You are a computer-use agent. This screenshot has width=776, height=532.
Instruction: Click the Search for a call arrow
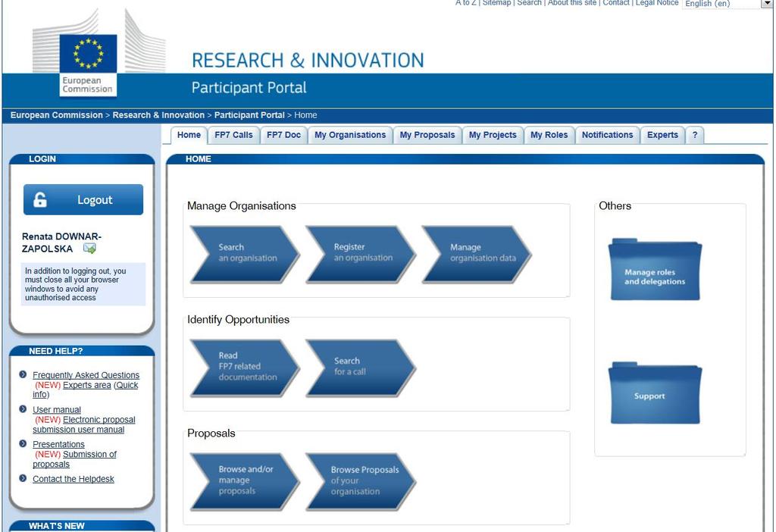(361, 368)
